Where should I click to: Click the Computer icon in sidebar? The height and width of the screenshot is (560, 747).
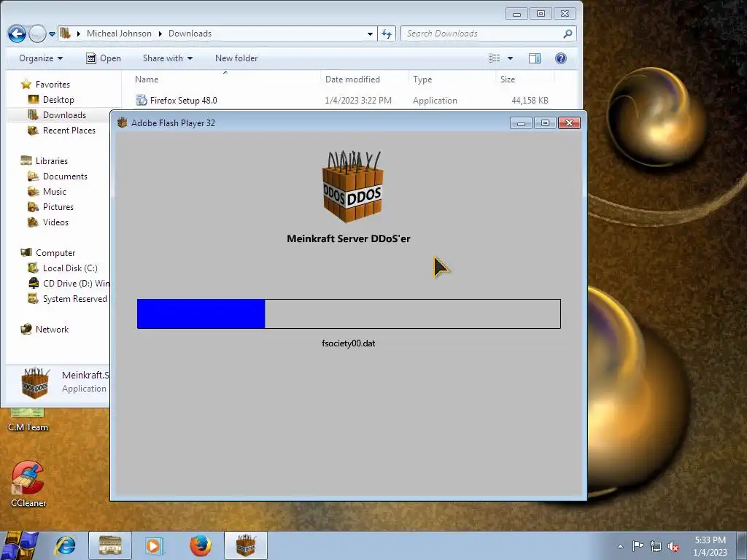26,252
